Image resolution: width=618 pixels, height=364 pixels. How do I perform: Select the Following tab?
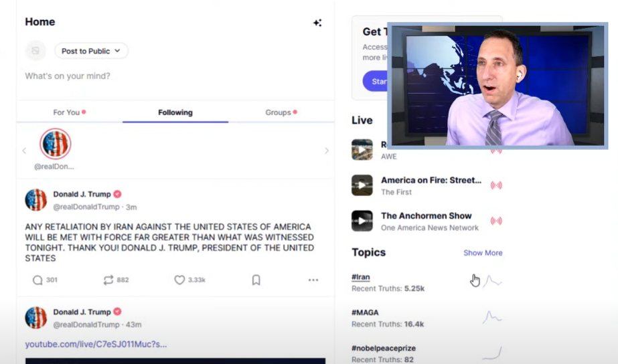pyautogui.click(x=175, y=112)
